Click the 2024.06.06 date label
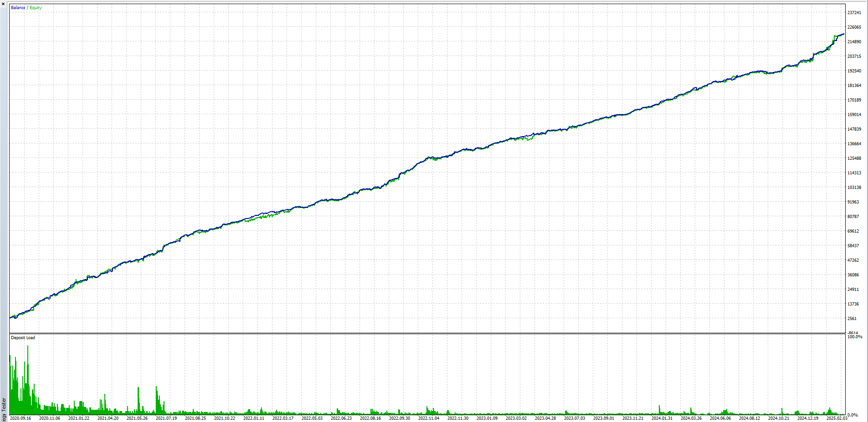The height and width of the screenshot is (422, 868). (x=720, y=418)
